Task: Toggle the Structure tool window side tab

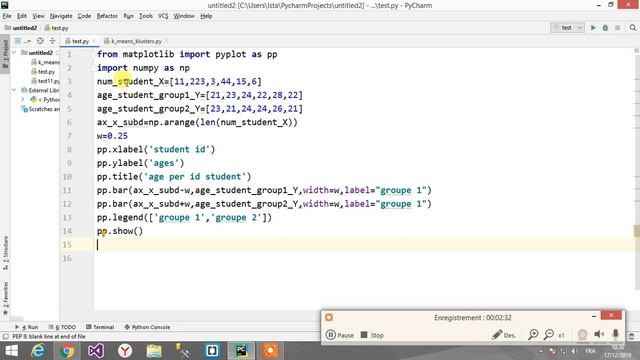Action: click(5, 252)
